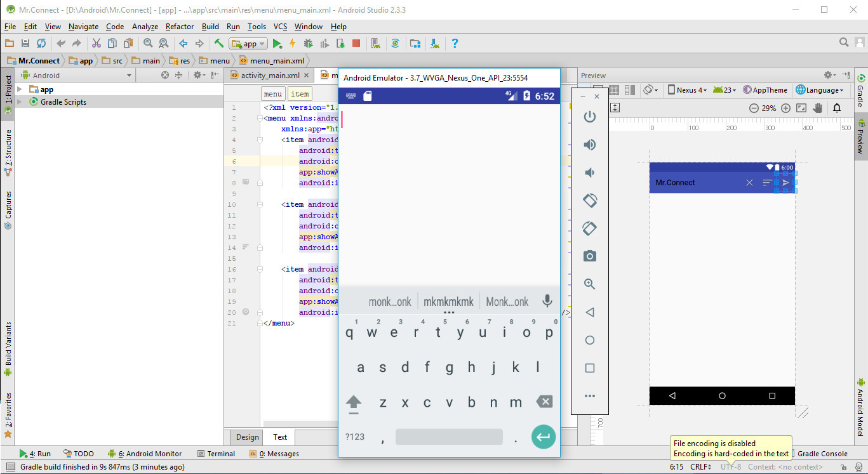Click the Find magnifier icon
This screenshot has width=868, height=474.
[148, 43]
